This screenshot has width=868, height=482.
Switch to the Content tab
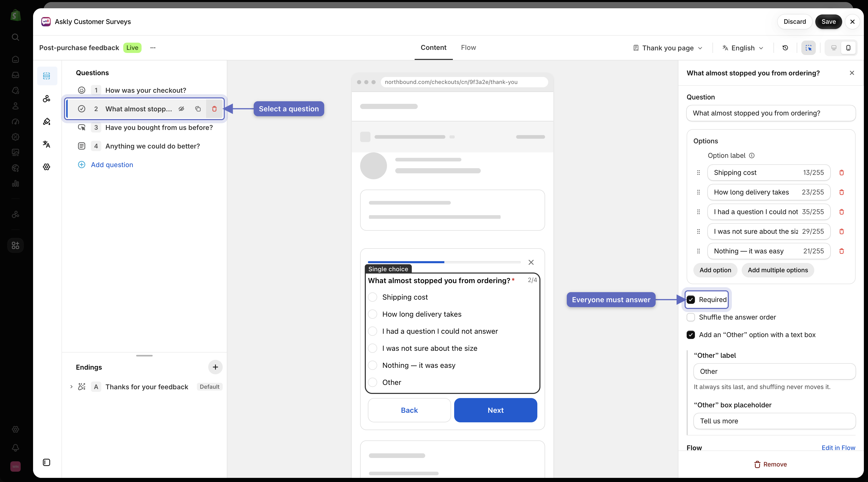[433, 48]
